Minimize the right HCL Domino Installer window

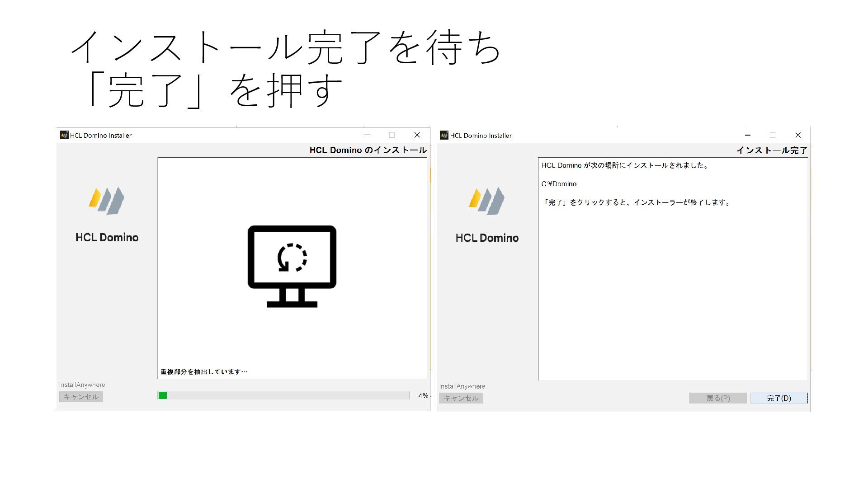click(x=748, y=135)
